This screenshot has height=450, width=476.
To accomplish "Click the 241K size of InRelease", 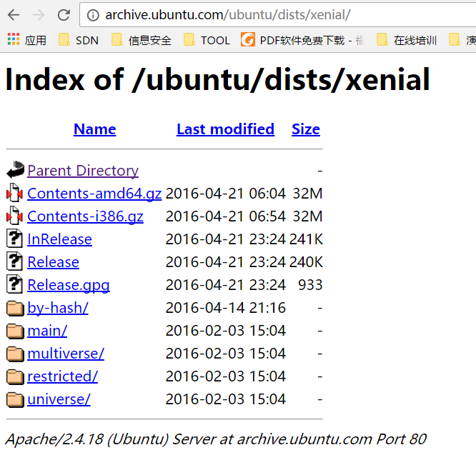I will coord(306,239).
